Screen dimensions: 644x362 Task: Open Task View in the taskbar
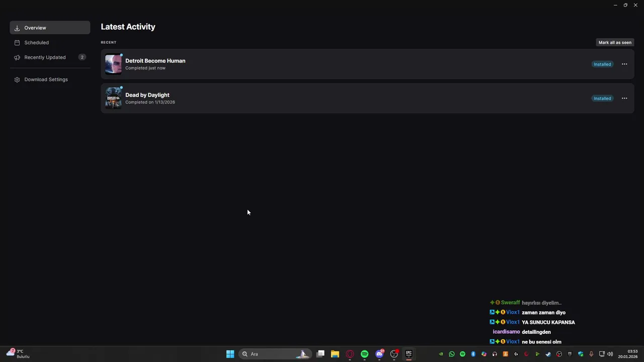pyautogui.click(x=320, y=354)
